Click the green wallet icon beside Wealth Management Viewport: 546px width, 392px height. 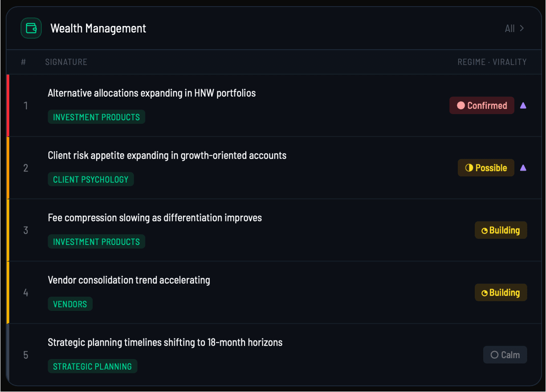pyautogui.click(x=31, y=28)
